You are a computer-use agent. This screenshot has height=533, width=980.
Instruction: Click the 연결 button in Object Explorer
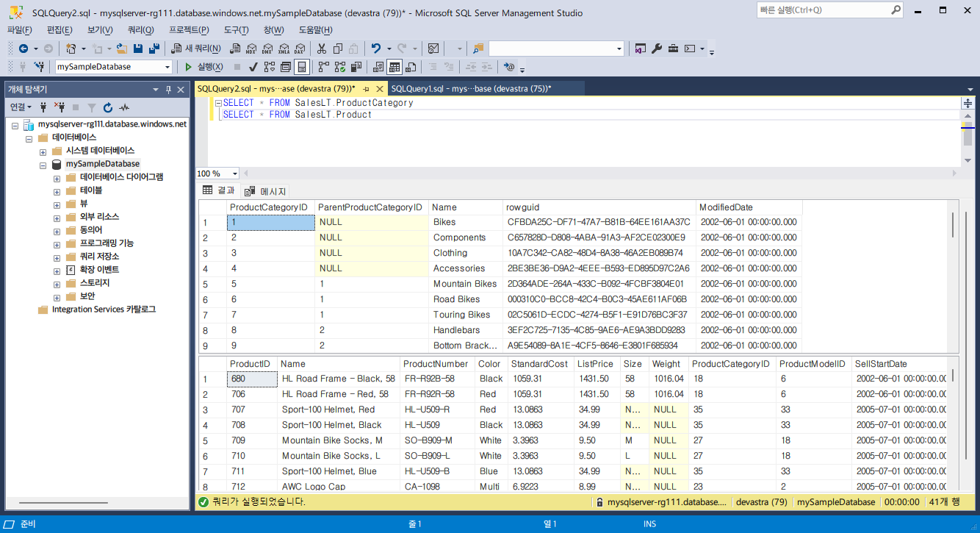[20, 107]
